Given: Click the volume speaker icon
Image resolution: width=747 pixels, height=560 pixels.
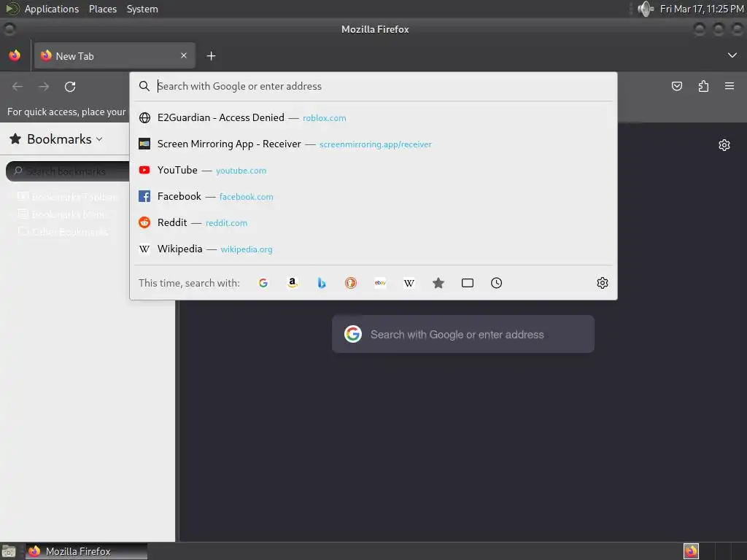Looking at the screenshot, I should point(646,9).
